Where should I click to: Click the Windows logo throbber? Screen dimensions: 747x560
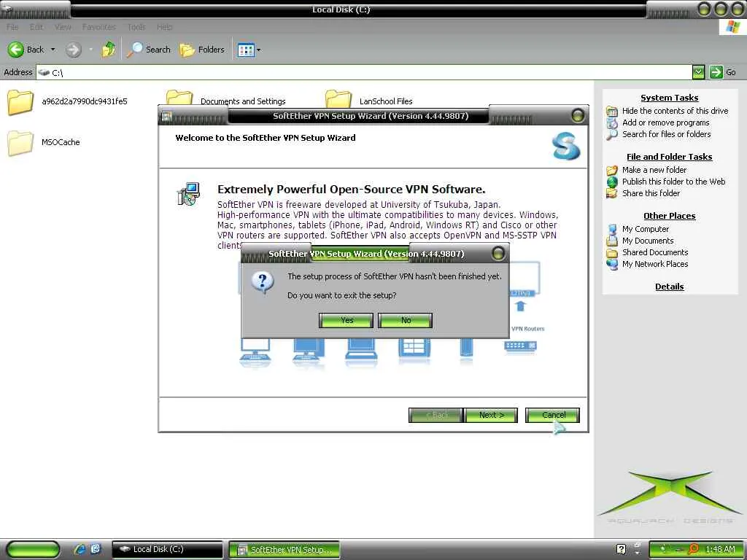click(x=732, y=27)
